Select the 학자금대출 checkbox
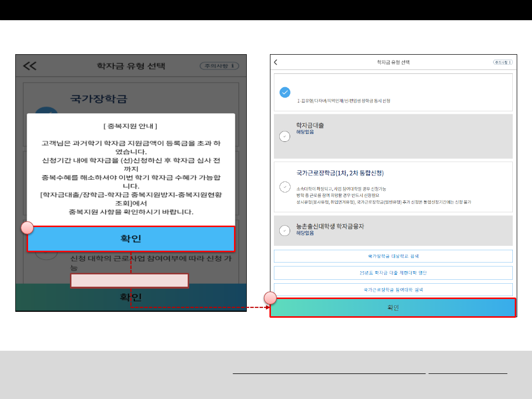The image size is (532, 399). [285, 136]
